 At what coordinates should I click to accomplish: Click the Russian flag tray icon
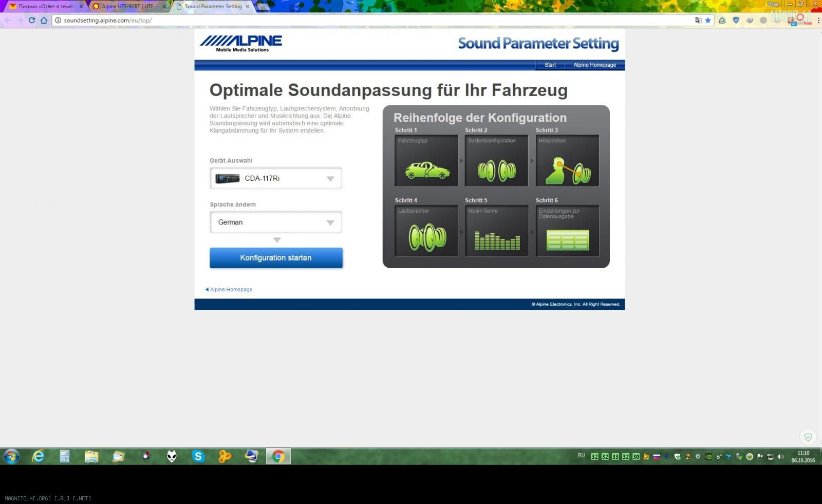click(657, 456)
